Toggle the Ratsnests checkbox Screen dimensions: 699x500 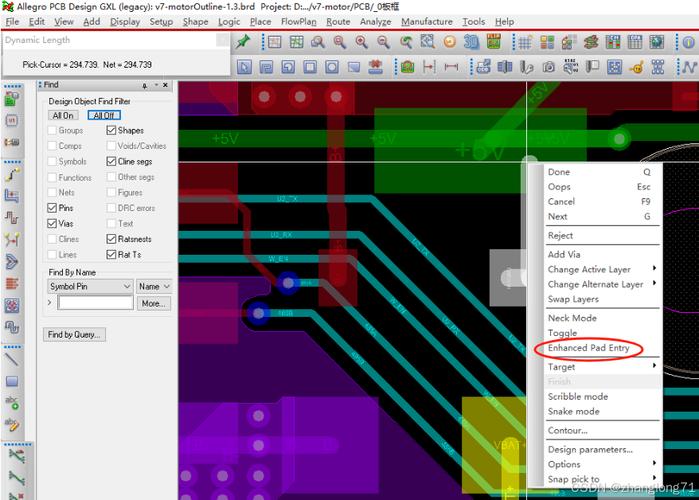[x=111, y=239]
